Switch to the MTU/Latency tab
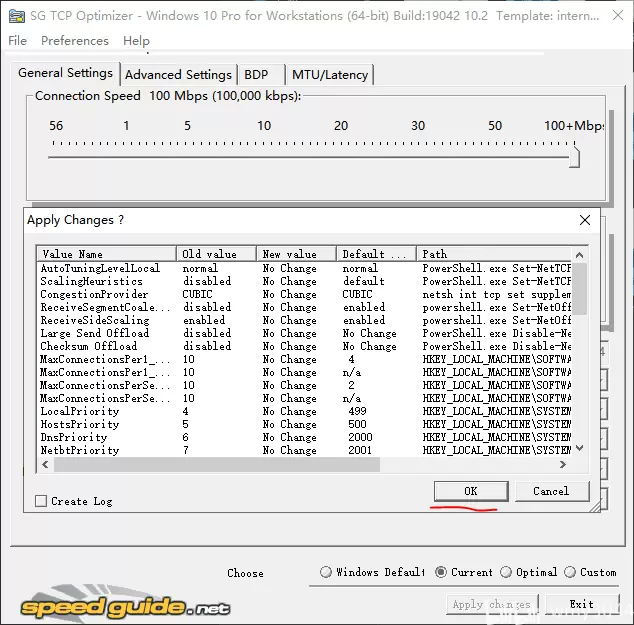The width and height of the screenshot is (634, 625). [330, 75]
